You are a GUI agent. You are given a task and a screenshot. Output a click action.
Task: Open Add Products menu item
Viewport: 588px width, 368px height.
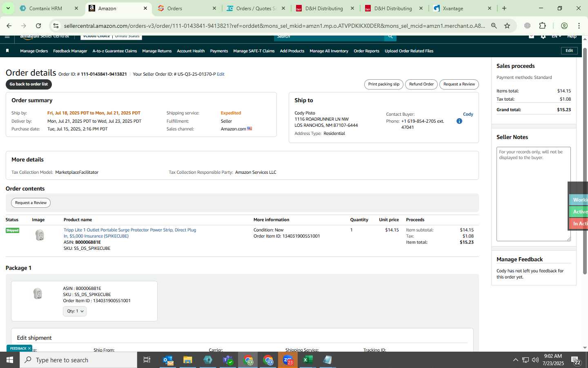[x=292, y=51]
